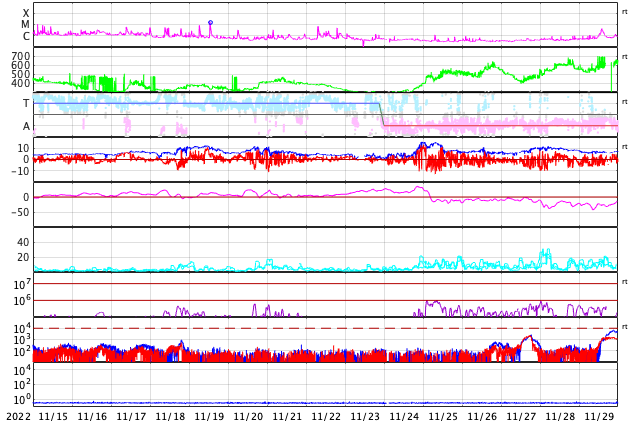
Task: Click the '11/27' date label
Action: pyautogui.click(x=521, y=417)
